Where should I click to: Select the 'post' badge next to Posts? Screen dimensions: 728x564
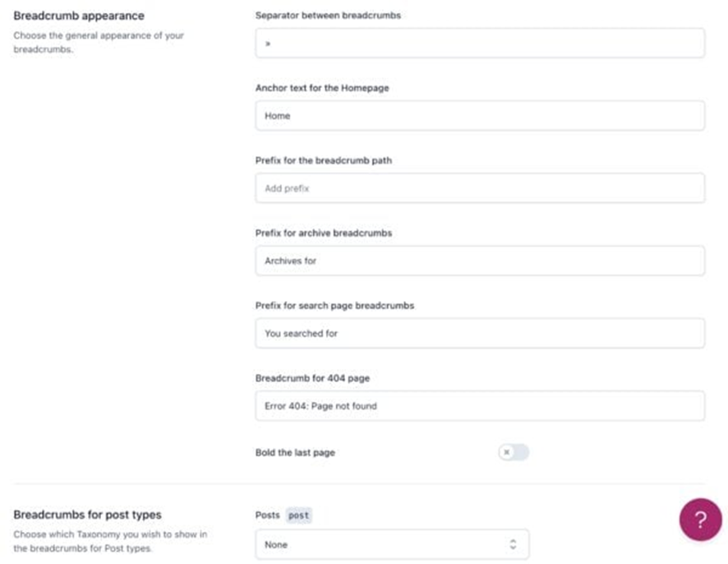point(298,515)
